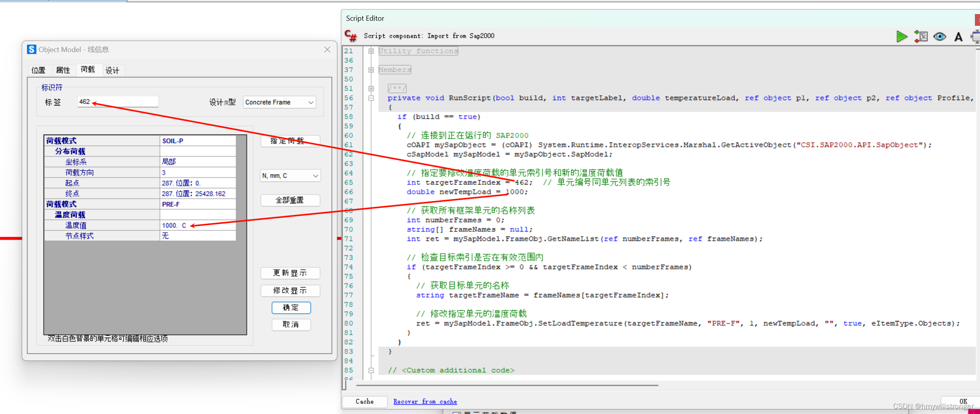The image size is (980, 414).
Task: Click the C# language icon beside Script component
Action: 350,36
